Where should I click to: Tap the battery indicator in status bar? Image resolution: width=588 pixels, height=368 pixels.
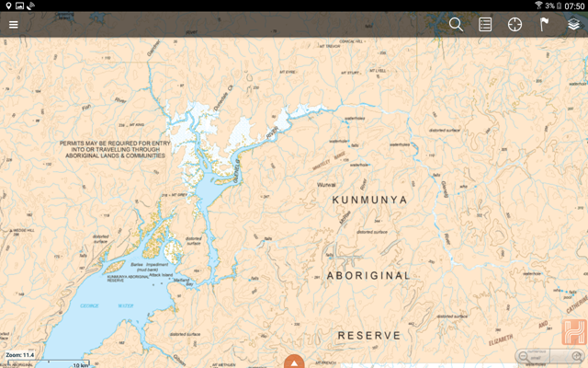tap(559, 6)
